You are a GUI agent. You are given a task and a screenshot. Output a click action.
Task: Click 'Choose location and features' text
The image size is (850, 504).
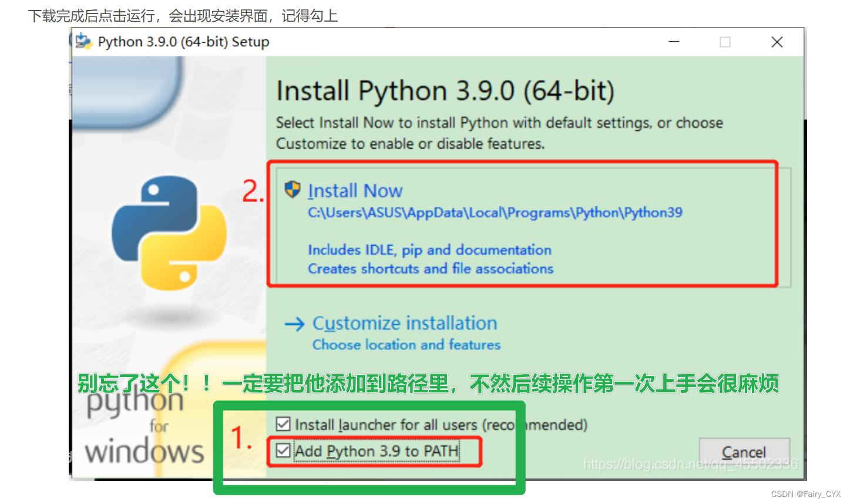(x=406, y=345)
